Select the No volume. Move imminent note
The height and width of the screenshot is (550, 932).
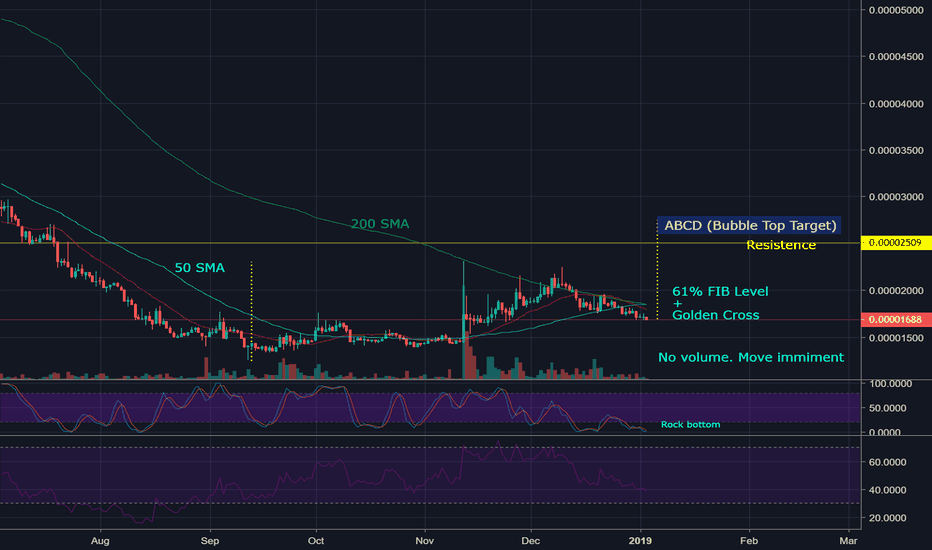pos(751,357)
